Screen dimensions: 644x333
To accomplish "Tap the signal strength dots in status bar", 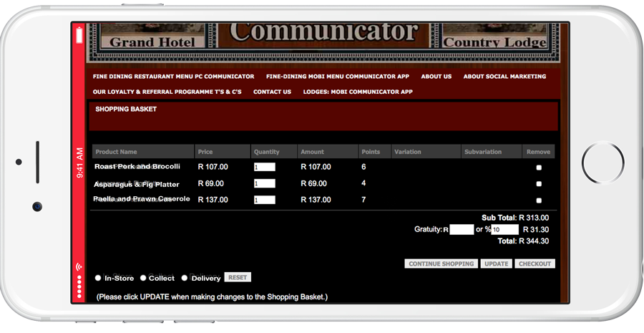I will point(79,287).
